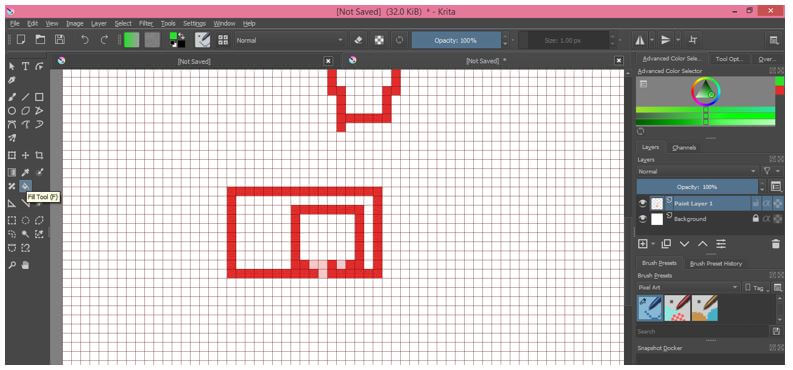Viewport: 793px width, 370px height.
Task: Activate the Color Sampler eyedropper tool
Action: coord(25,172)
